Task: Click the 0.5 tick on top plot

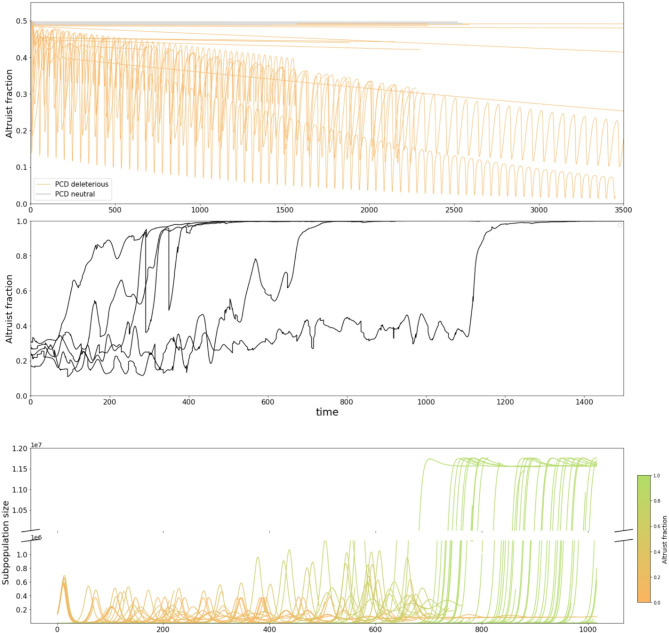Action: [x=22, y=21]
